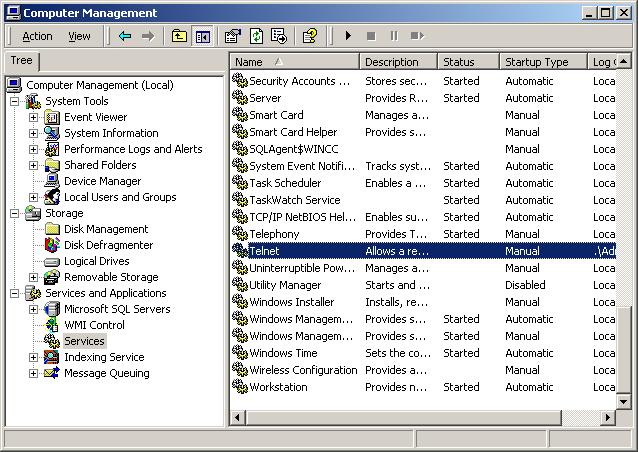Expand the Microsoft SQL Servers node

point(33,309)
